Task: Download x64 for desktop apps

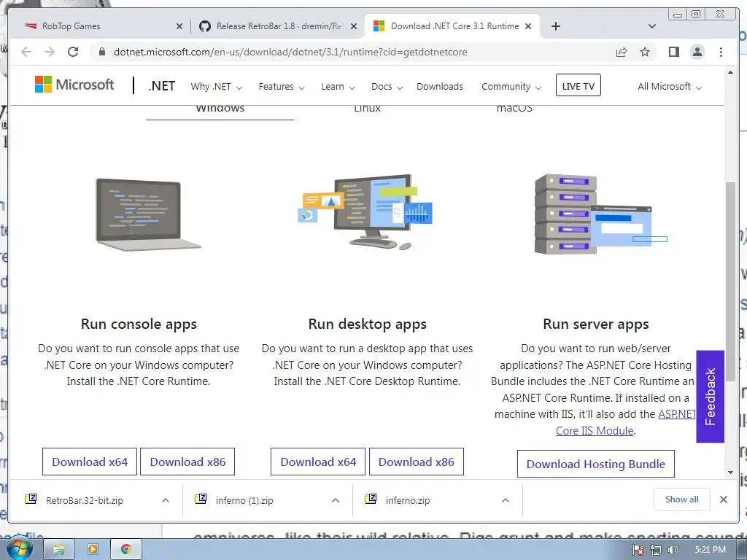Action: click(318, 462)
